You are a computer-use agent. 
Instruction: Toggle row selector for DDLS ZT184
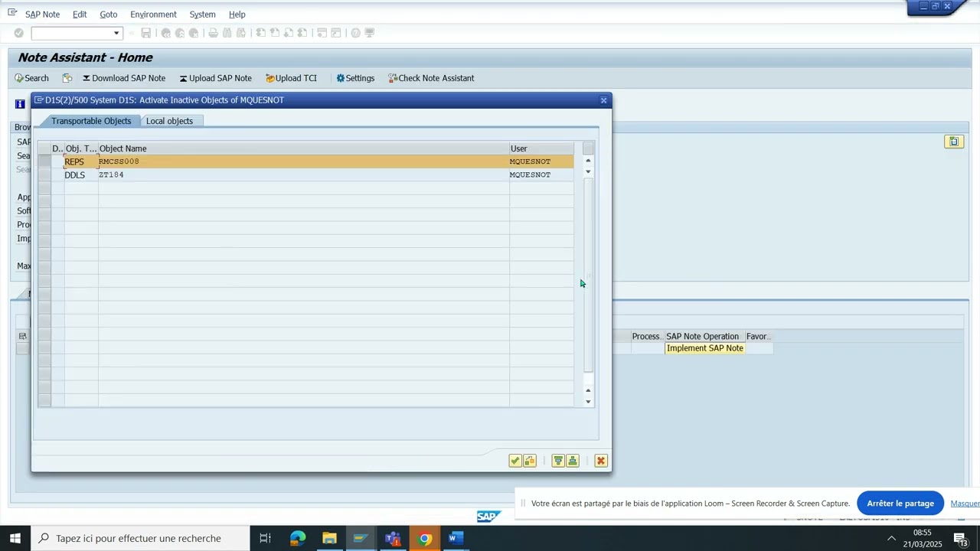click(45, 174)
